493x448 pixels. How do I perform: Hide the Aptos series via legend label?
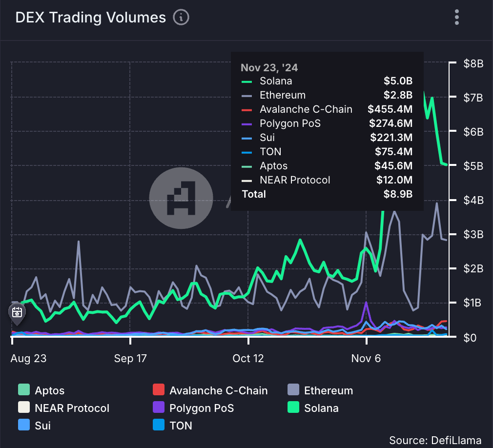pos(50,390)
